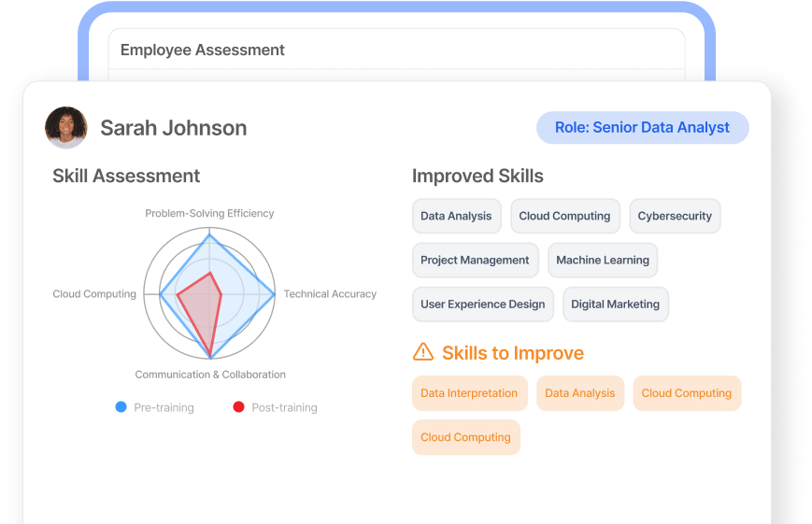Choose the Machine Learning skill tag
Image resolution: width=812 pixels, height=524 pixels.
point(603,261)
